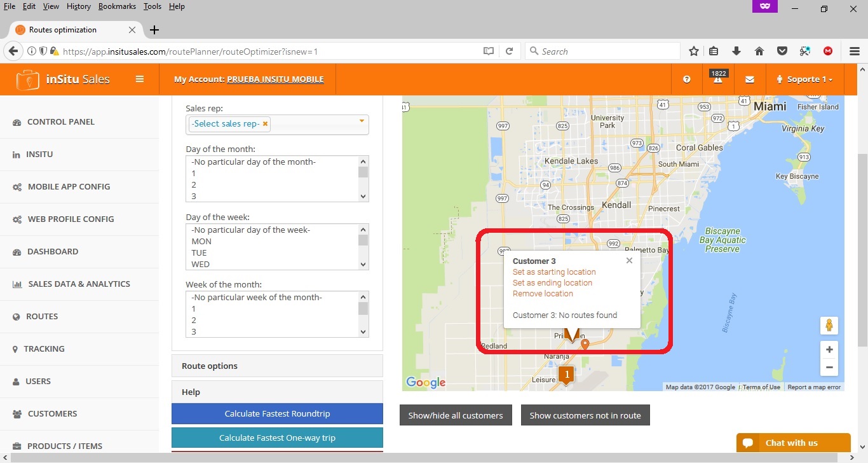Click the numbered map marker 1
This screenshot has height=463, width=868.
point(566,375)
